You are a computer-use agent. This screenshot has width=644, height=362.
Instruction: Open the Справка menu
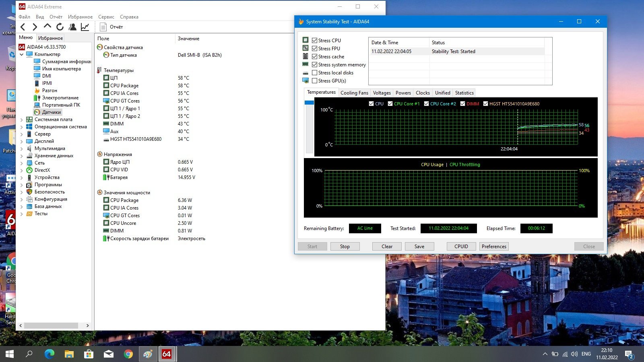129,17
